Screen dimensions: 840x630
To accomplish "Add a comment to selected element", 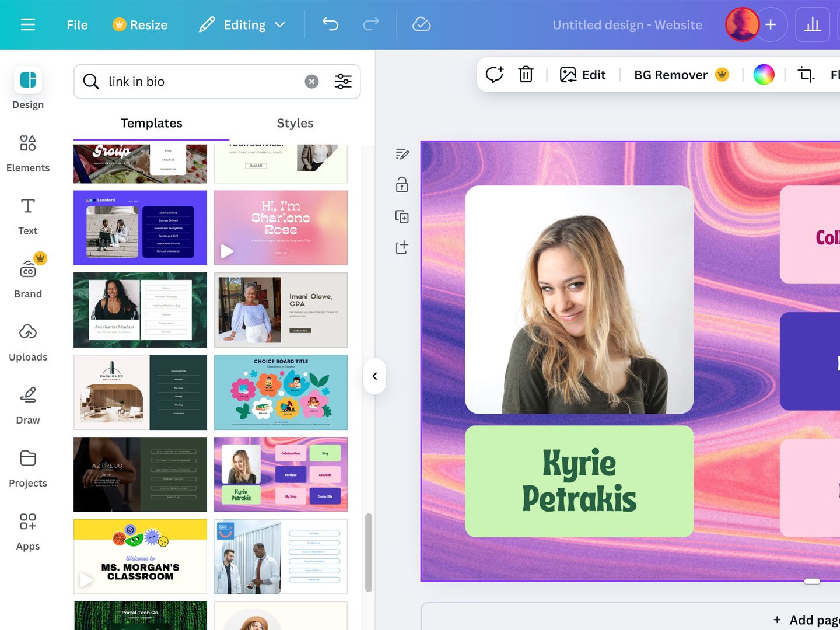I will coord(495,75).
